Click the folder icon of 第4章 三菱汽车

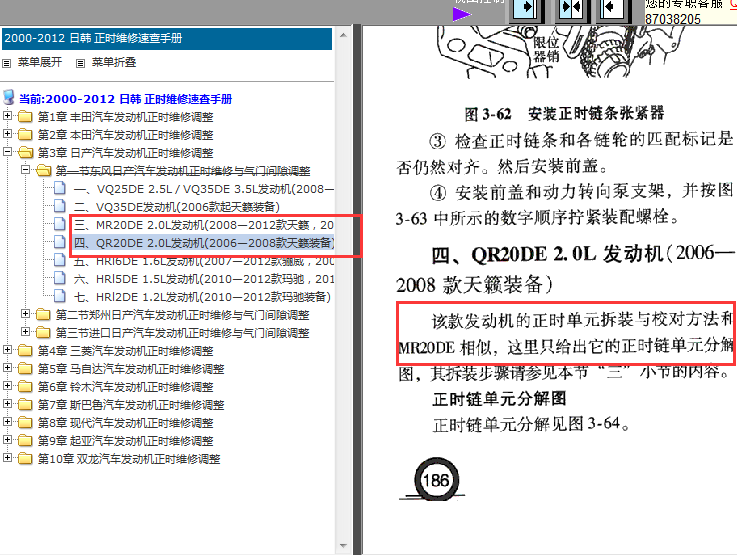click(25, 351)
